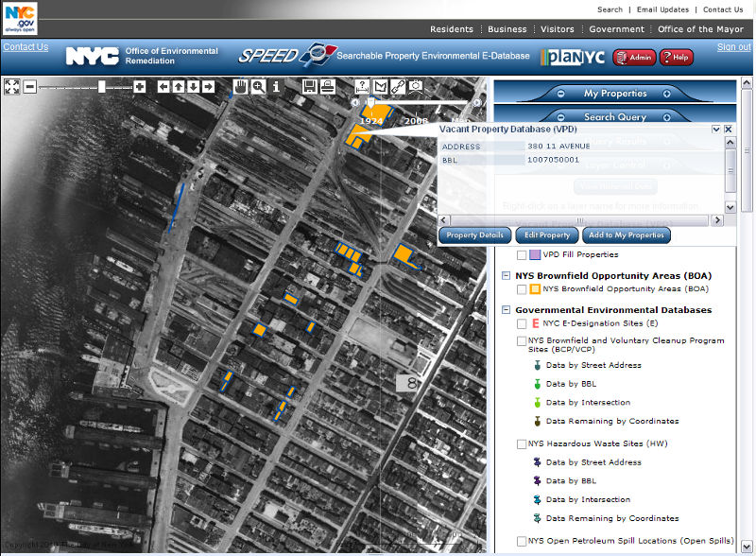Screen dimensions: 756x556
Task: Open the My Properties tab
Action: 615,94
